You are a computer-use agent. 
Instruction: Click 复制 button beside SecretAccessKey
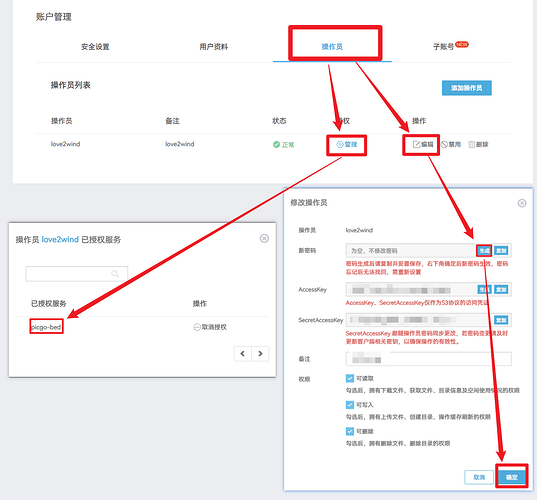(501, 320)
